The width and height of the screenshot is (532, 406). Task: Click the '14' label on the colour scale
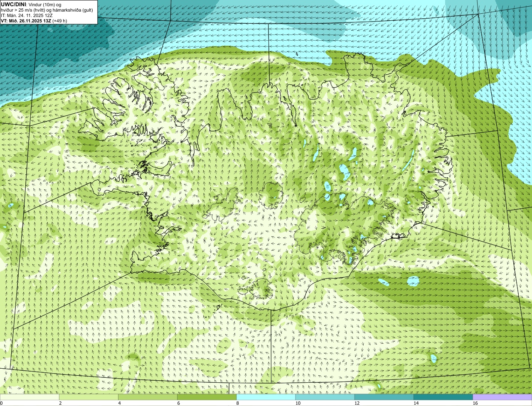click(x=416, y=403)
